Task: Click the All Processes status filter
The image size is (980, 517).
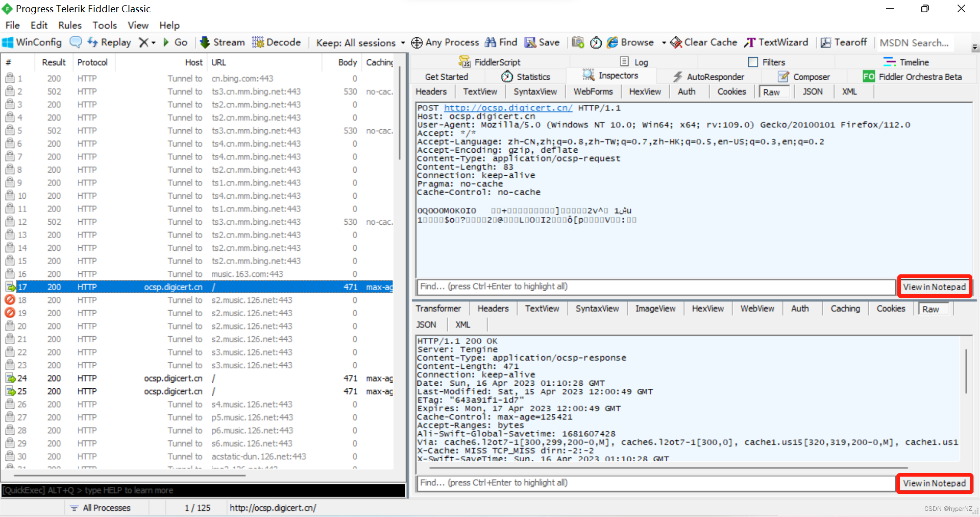Action: (x=100, y=508)
